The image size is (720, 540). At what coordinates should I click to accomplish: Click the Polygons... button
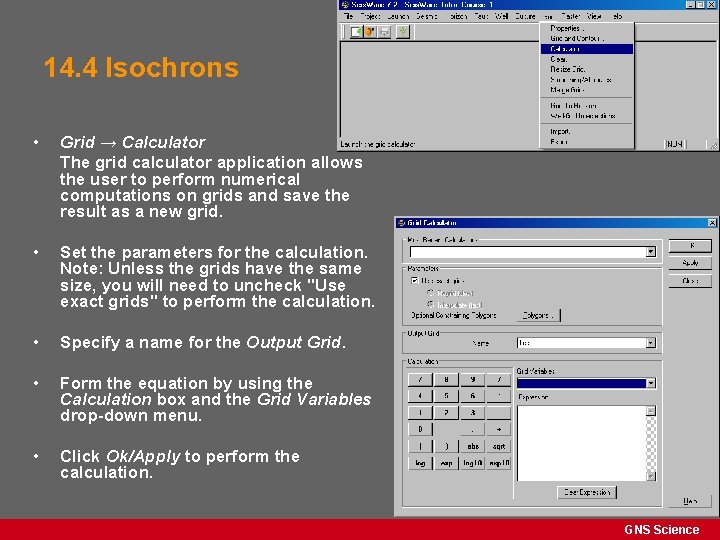click(x=539, y=315)
